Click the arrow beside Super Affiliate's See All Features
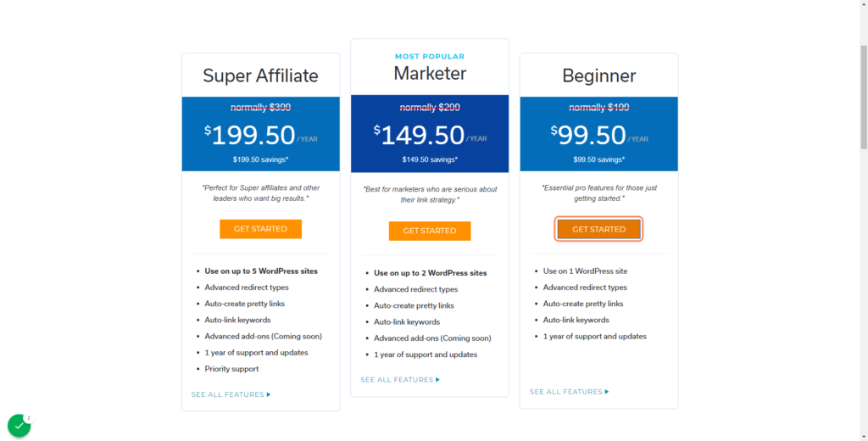This screenshot has height=441, width=868. click(269, 394)
